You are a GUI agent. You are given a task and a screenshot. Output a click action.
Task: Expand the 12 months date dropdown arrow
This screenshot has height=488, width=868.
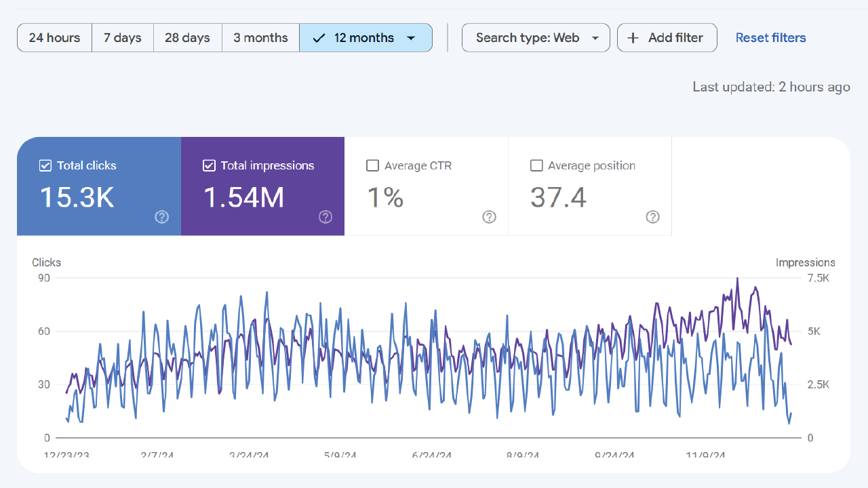point(410,38)
